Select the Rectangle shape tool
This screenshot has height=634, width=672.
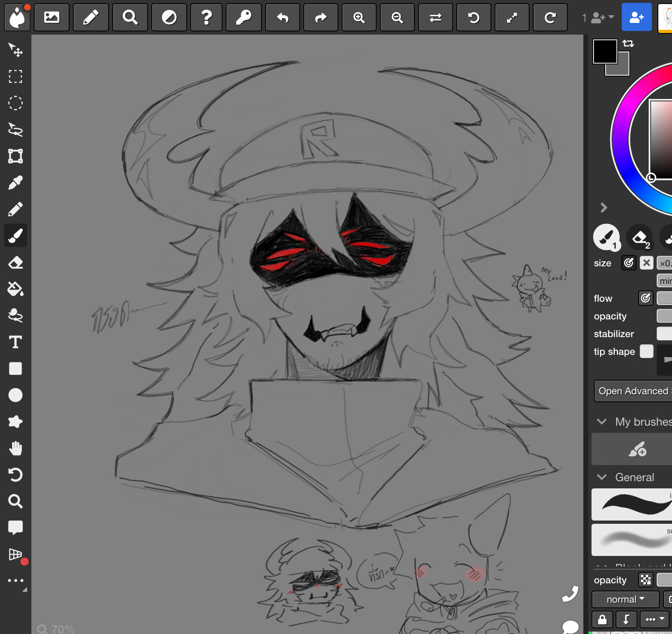pos(15,368)
